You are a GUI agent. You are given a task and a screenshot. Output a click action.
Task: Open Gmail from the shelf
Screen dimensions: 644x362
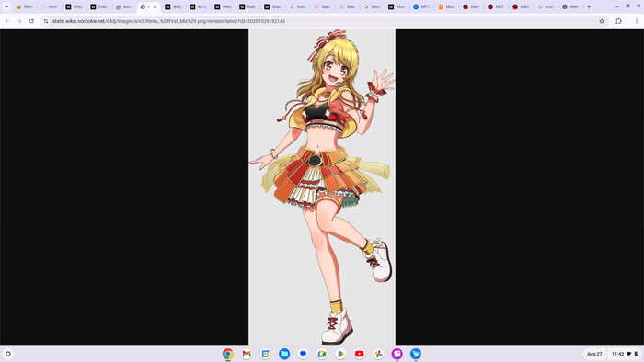tap(247, 354)
